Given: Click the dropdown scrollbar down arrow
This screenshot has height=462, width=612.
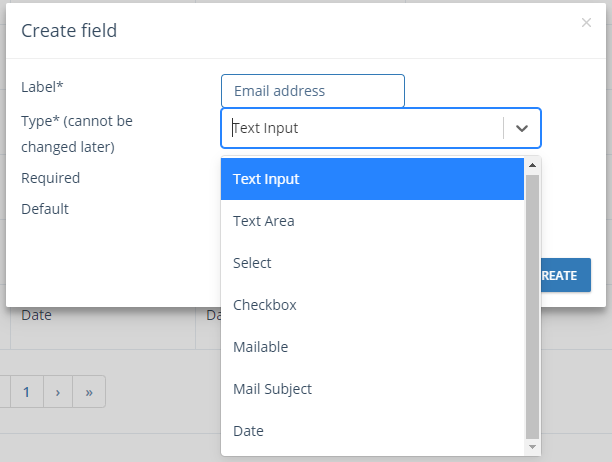Looking at the screenshot, I should tap(532, 447).
